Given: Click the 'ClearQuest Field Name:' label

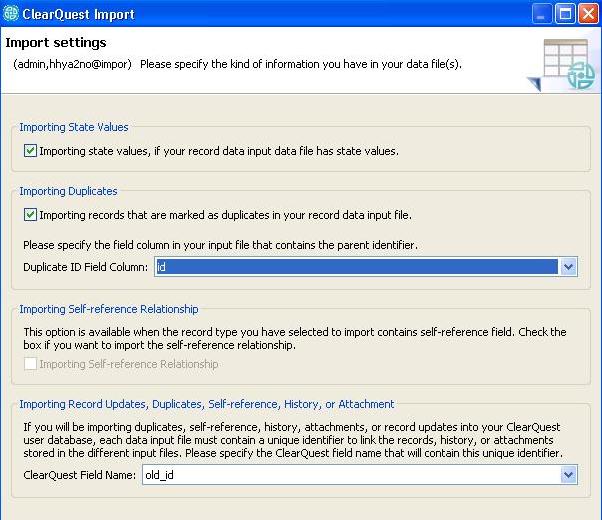Looking at the screenshot, I should [x=80, y=475].
